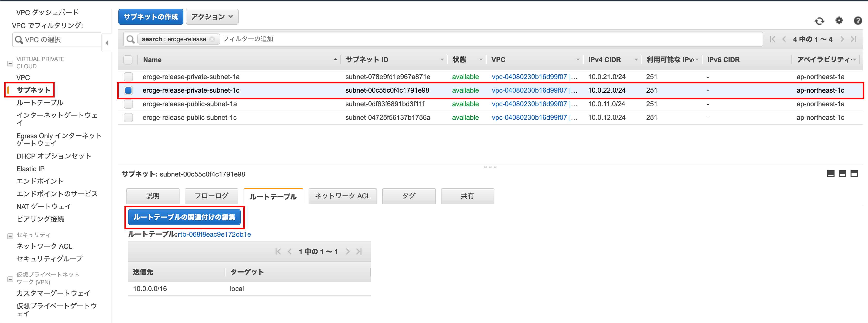Maximize the detail pane layout icon
868x323 pixels.
point(854,174)
